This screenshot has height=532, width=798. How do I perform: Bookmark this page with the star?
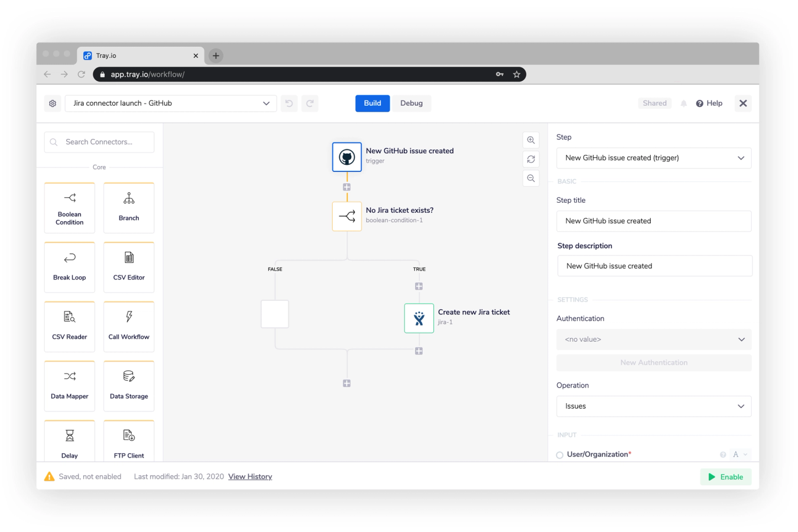[x=517, y=74]
